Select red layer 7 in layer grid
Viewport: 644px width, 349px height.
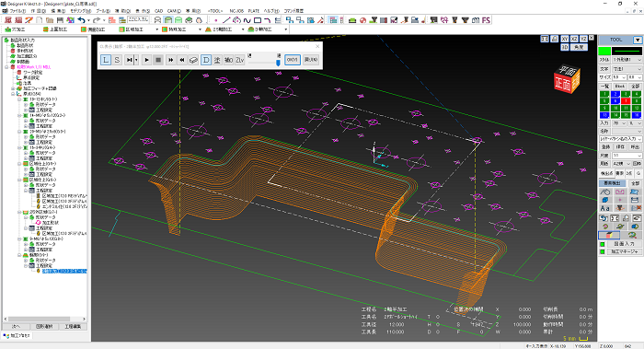click(x=626, y=100)
